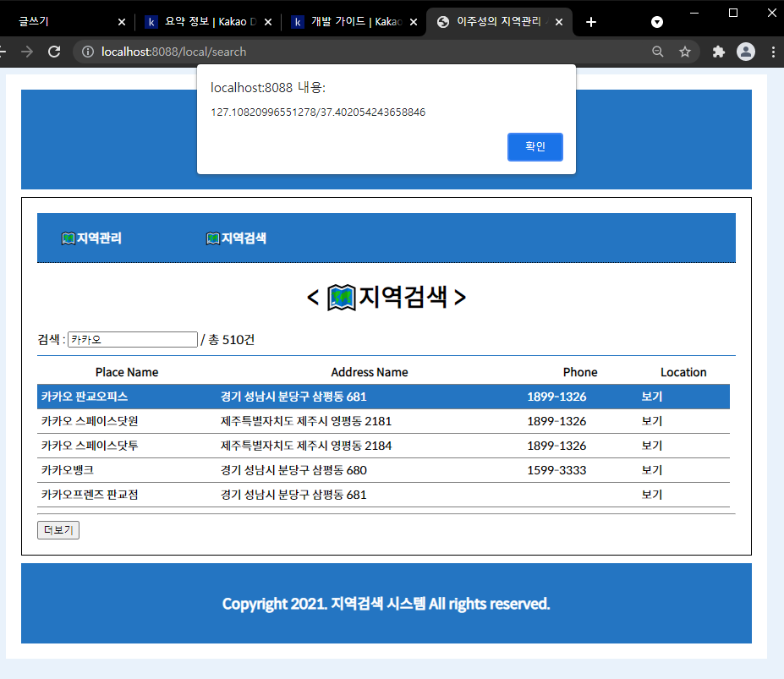Open the tab search dropdown arrow

coord(657,22)
